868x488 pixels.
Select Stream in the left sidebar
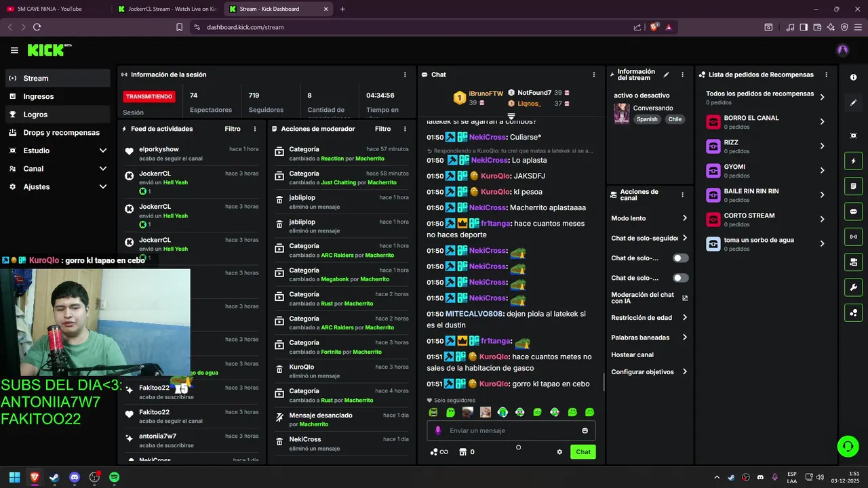coord(58,78)
